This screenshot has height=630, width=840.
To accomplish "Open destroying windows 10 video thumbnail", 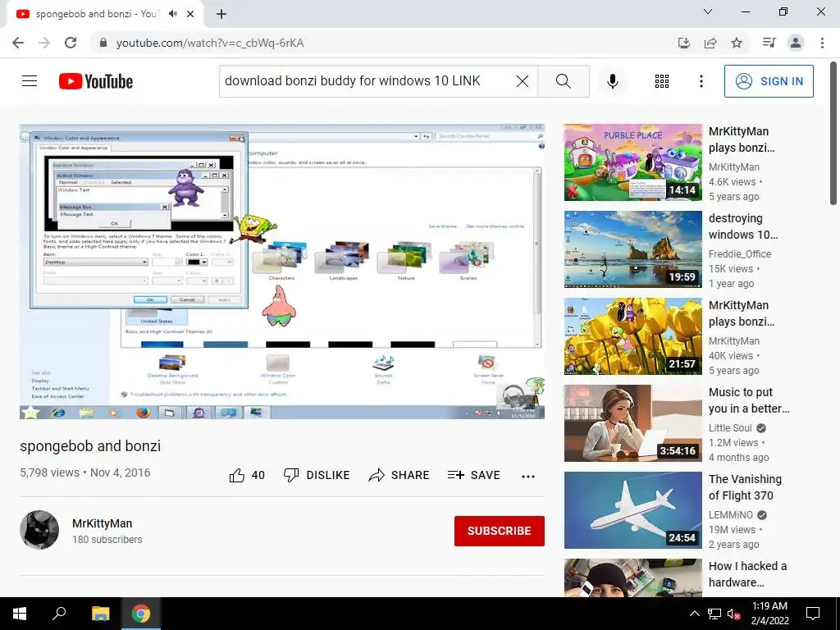I will click(x=632, y=249).
